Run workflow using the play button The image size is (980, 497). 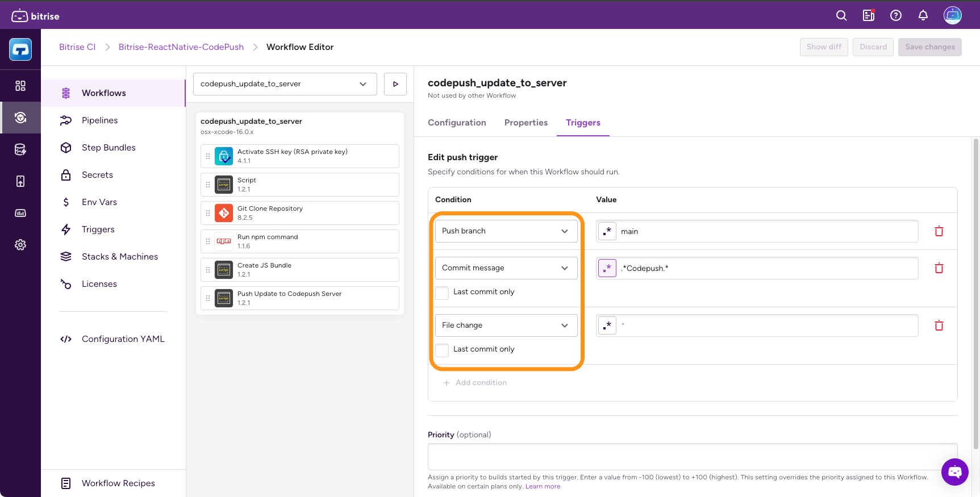pyautogui.click(x=395, y=84)
